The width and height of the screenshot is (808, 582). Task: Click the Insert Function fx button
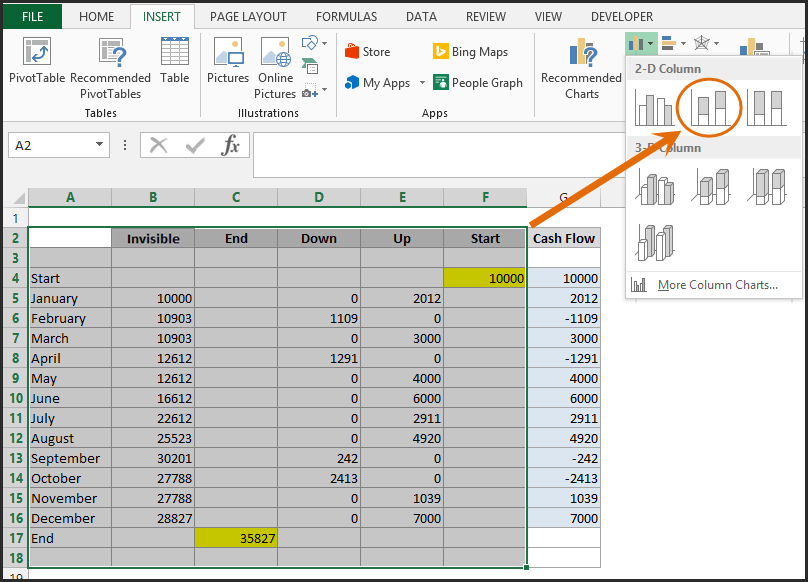230,146
